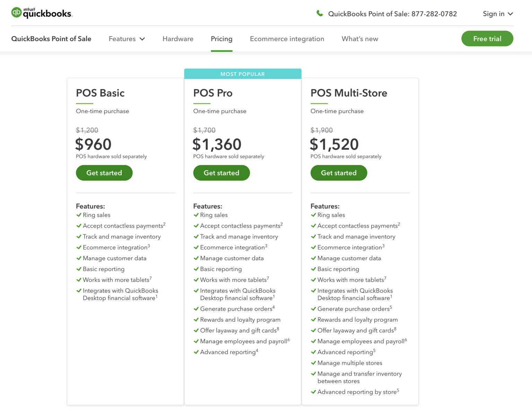Click Get started under POS Basic
Viewport: 532px width, 411px height.
pos(104,173)
